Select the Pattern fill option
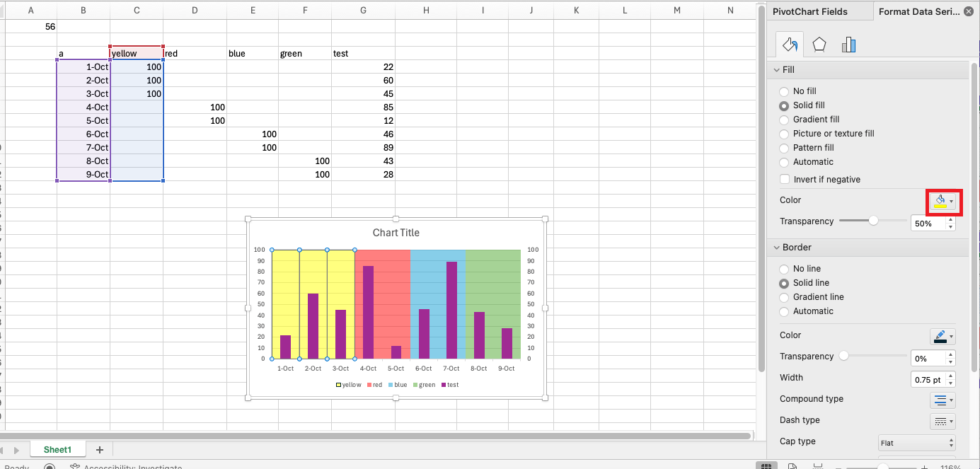The height and width of the screenshot is (469, 980). pos(784,148)
